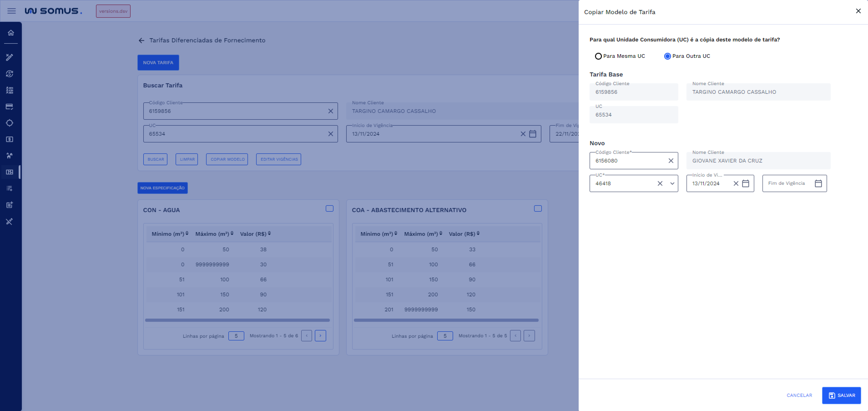Click the home icon in sidebar
Viewport: 868px width, 411px height.
point(11,33)
